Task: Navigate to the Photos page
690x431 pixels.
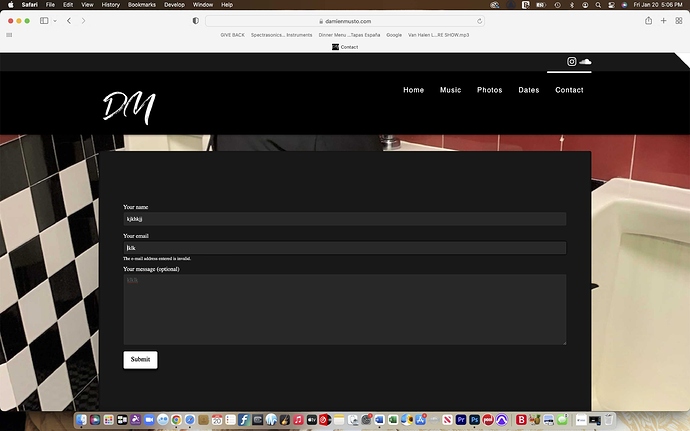Action: pos(490,90)
